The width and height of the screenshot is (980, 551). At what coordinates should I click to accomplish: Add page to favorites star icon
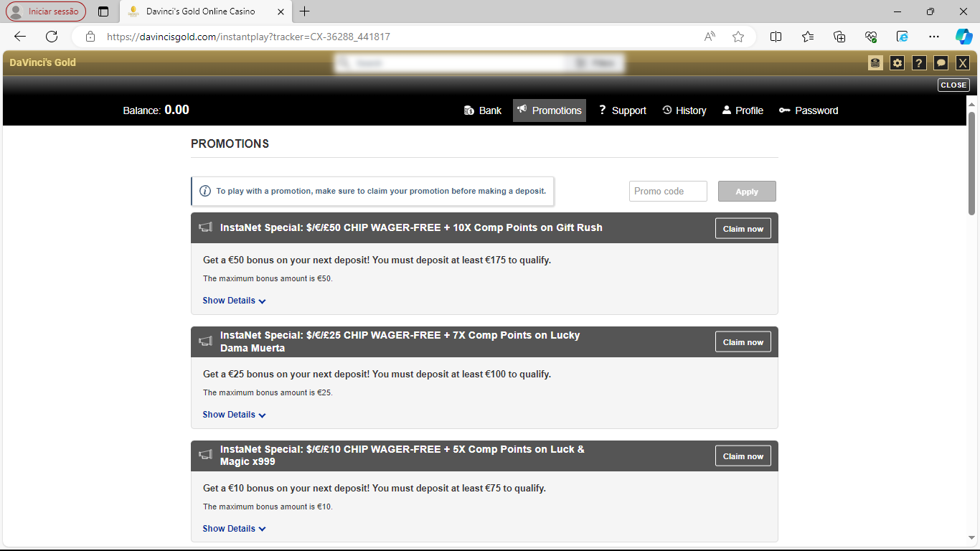pos(738,37)
